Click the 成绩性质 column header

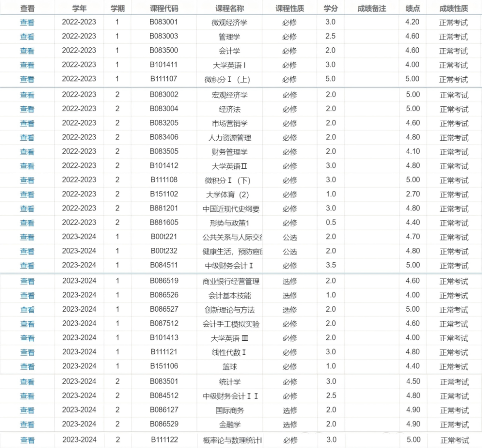tap(454, 8)
